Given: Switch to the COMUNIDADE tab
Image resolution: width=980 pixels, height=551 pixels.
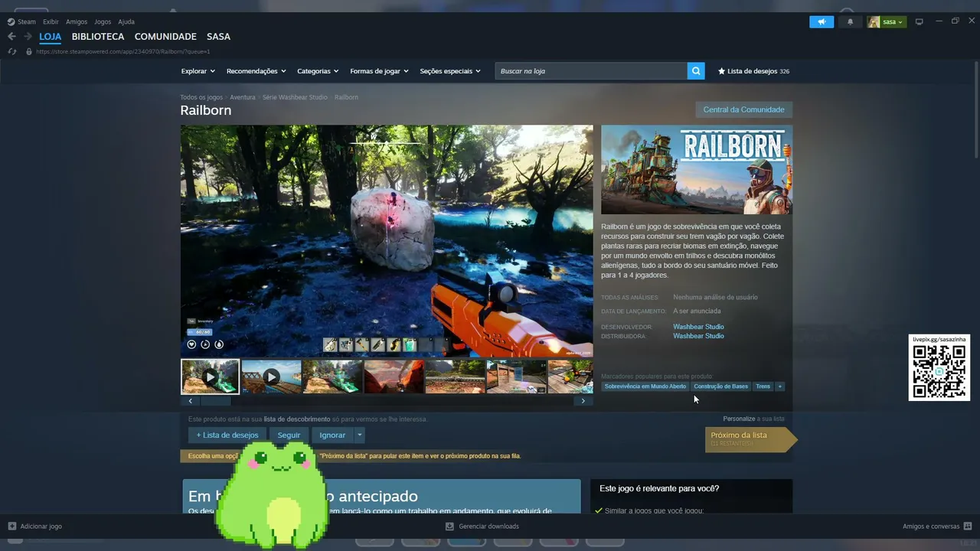Looking at the screenshot, I should (x=165, y=37).
